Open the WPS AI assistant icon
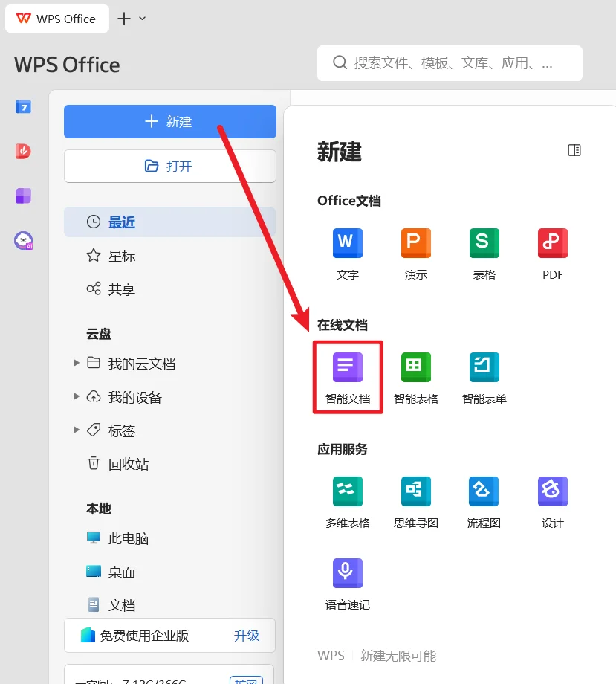 click(x=23, y=240)
